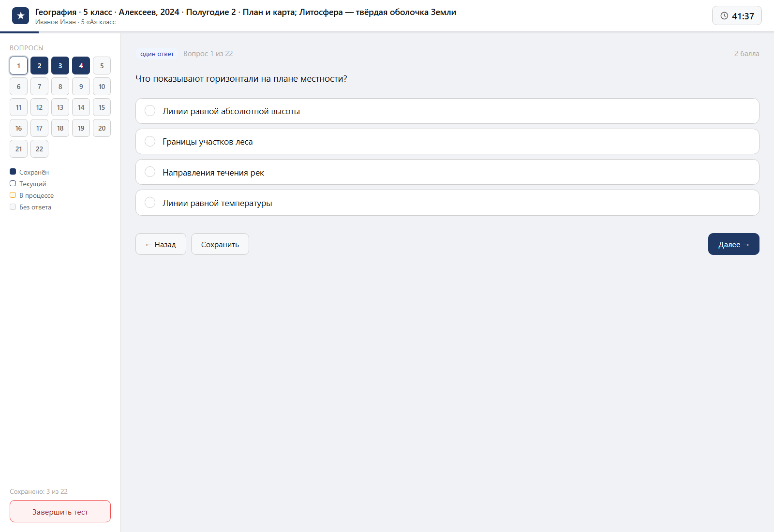The image size is (774, 532).
Task: Click the 'один ответ' tag
Action: click(x=157, y=54)
